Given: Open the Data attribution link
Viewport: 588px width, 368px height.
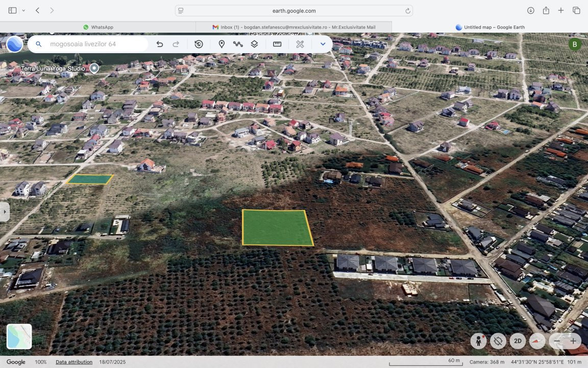Looking at the screenshot, I should tap(74, 362).
